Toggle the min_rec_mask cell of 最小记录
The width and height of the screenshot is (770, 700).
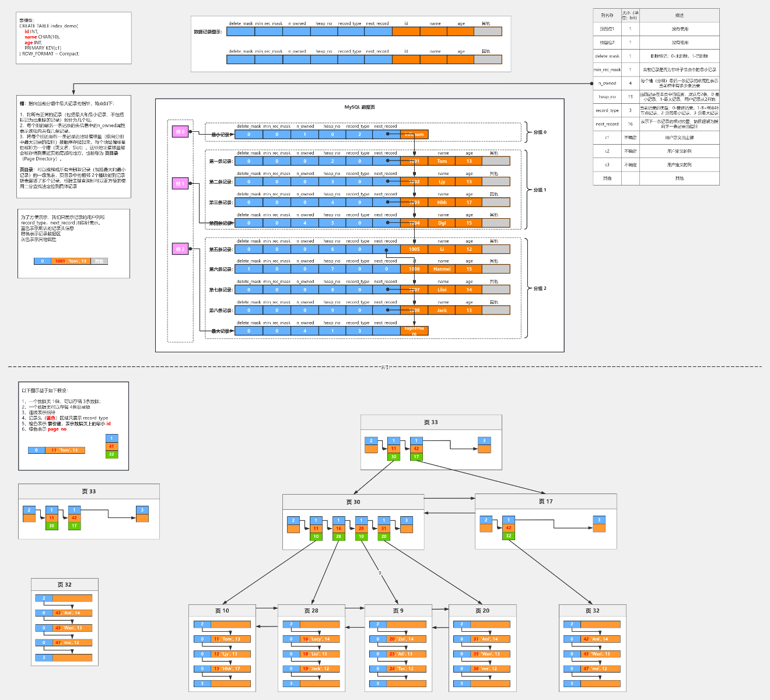click(x=275, y=134)
